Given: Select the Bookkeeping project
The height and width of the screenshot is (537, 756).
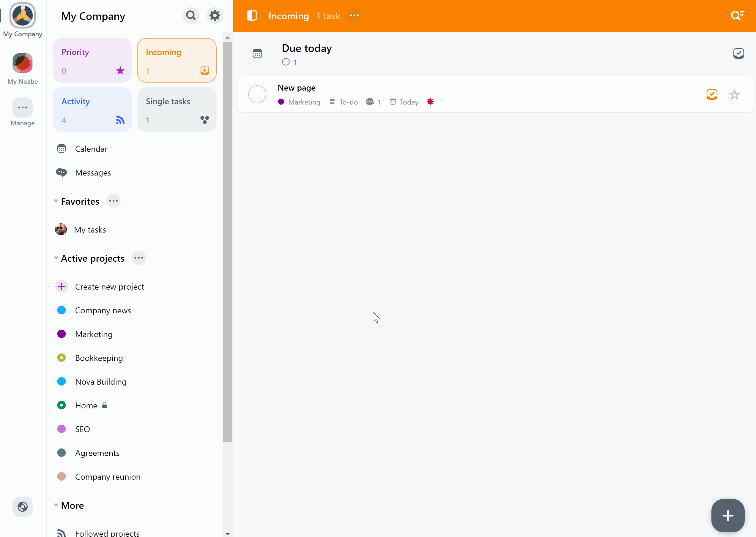Looking at the screenshot, I should (x=99, y=357).
